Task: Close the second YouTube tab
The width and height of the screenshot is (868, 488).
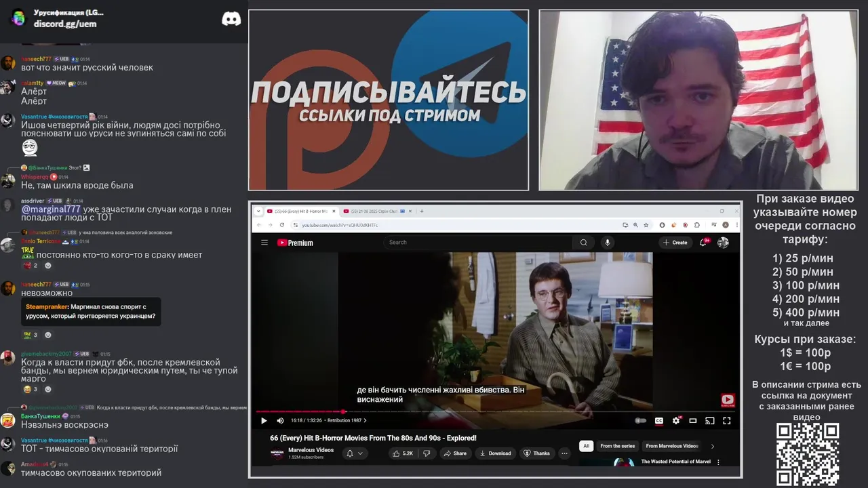Action: pyautogui.click(x=410, y=211)
